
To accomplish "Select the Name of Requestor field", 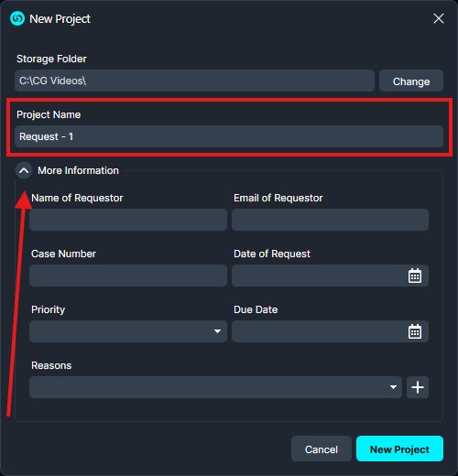I will (x=128, y=220).
